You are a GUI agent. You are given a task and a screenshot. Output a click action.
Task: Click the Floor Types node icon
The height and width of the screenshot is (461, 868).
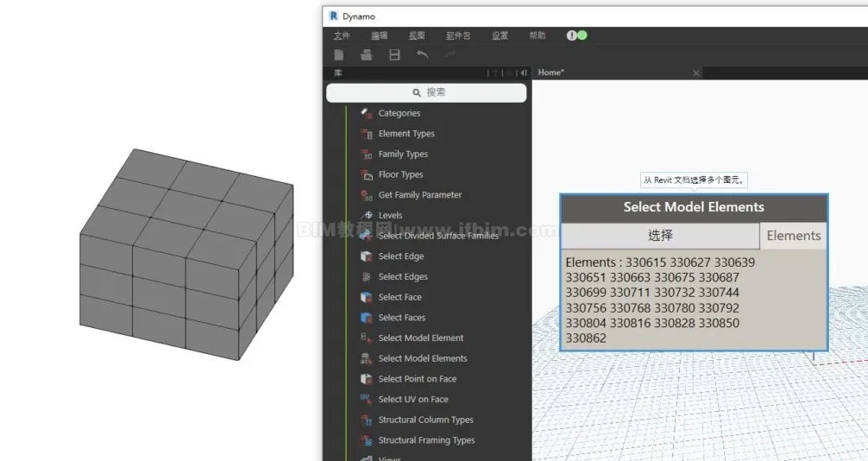366,174
